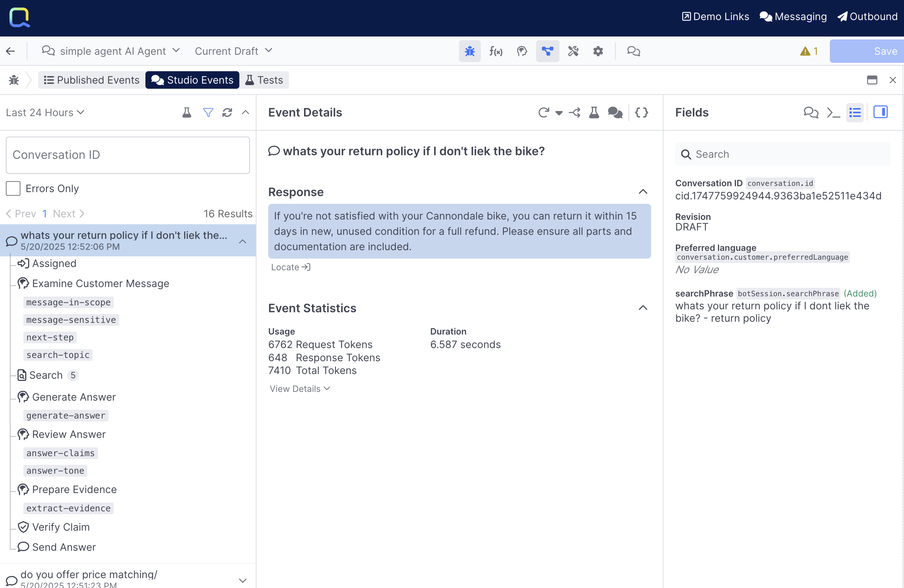This screenshot has width=904, height=588.
Task: Open the Tests tab
Action: [x=264, y=80]
